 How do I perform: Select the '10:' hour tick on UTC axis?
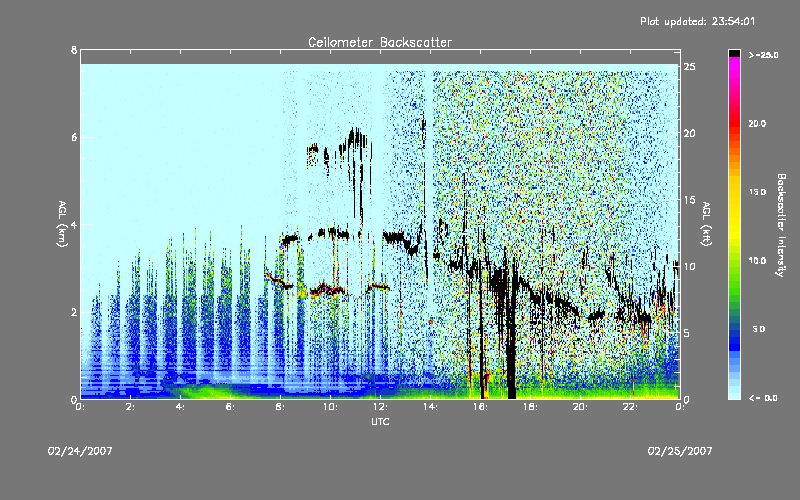(330, 407)
